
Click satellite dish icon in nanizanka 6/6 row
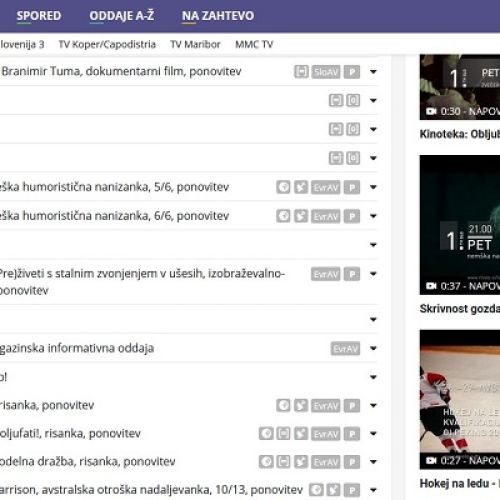click(x=301, y=216)
